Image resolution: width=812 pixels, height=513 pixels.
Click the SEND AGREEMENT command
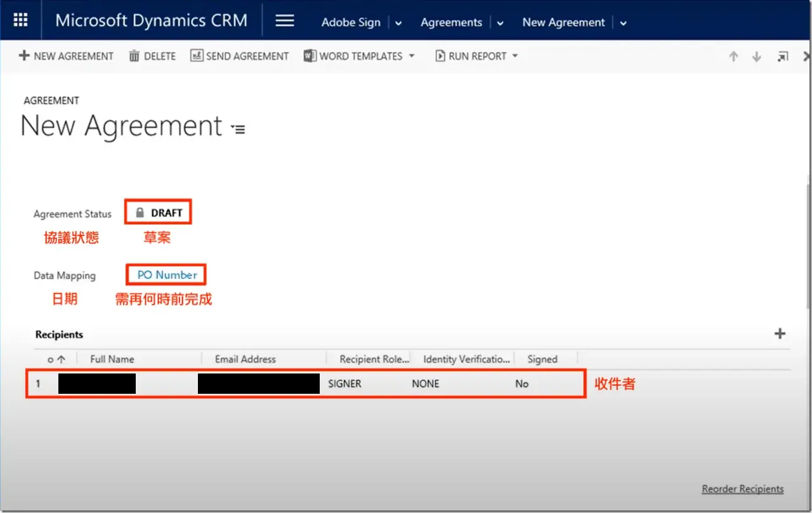tap(240, 56)
